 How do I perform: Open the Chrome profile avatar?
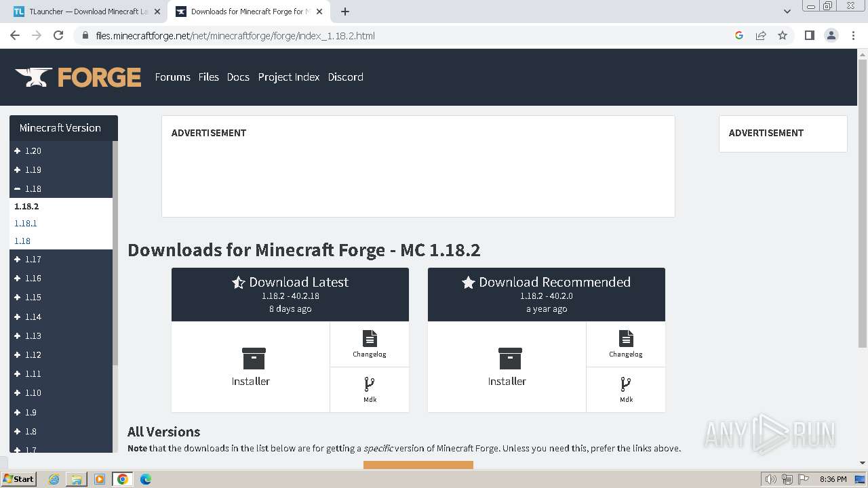click(831, 35)
